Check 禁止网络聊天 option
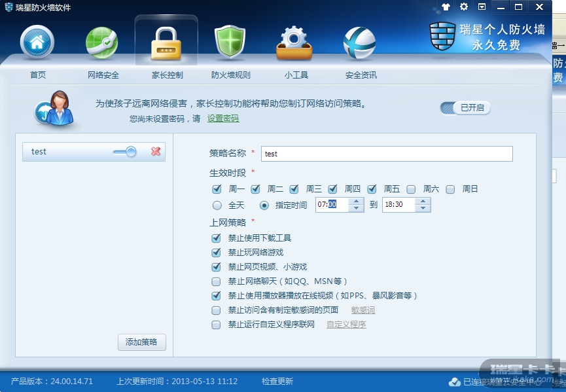566x392 pixels. pos(216,281)
